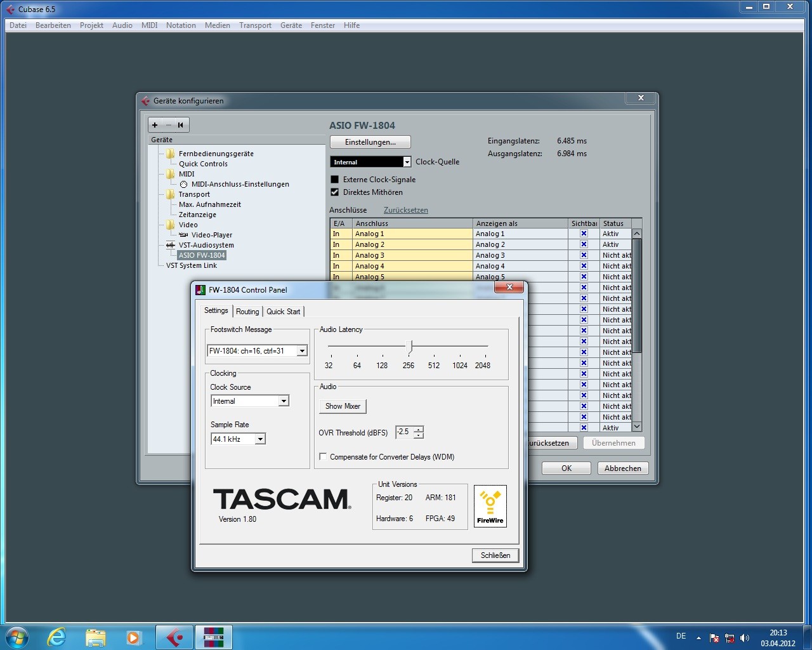Open Windows Media Player from the taskbar
812x650 pixels.
coord(134,637)
